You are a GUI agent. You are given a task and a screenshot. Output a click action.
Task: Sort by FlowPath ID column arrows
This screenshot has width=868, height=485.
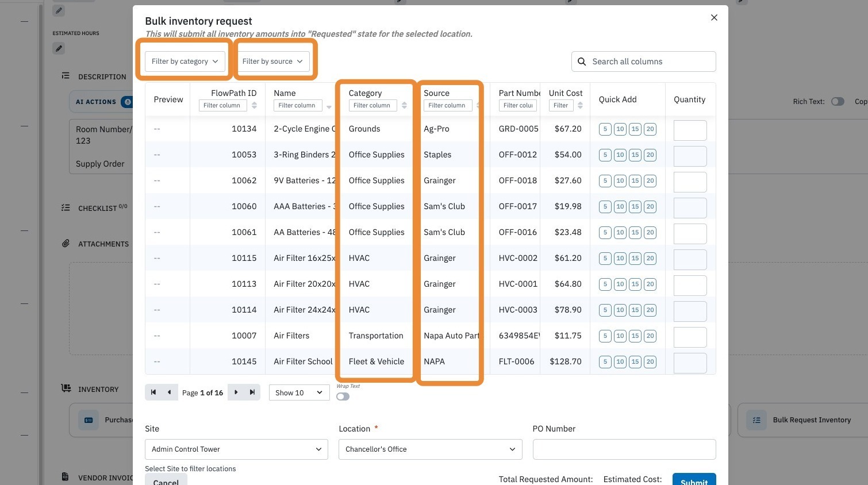[254, 106]
